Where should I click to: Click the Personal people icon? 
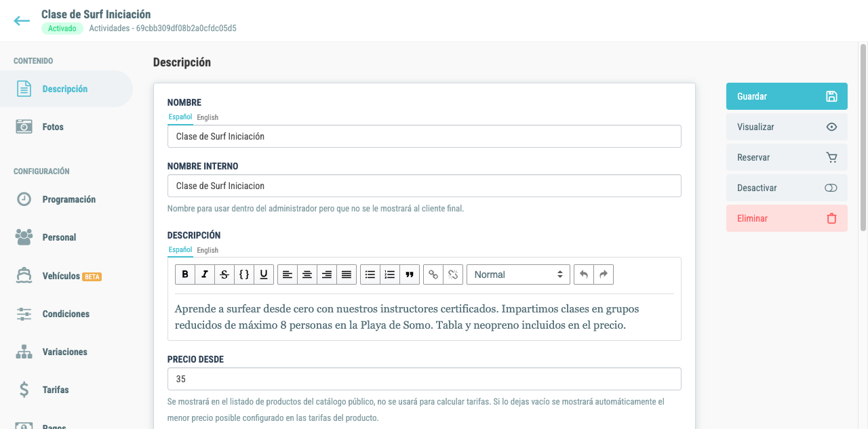pos(24,237)
